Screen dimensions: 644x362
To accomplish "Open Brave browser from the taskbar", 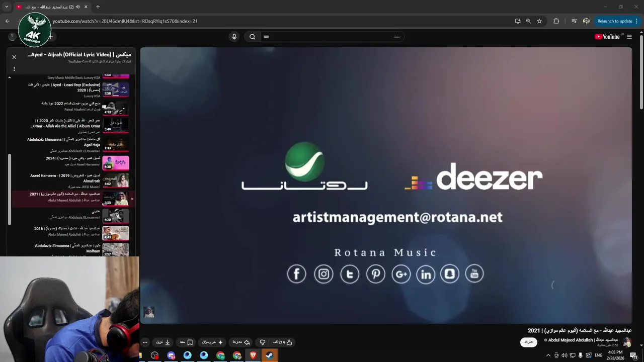I will (x=253, y=355).
